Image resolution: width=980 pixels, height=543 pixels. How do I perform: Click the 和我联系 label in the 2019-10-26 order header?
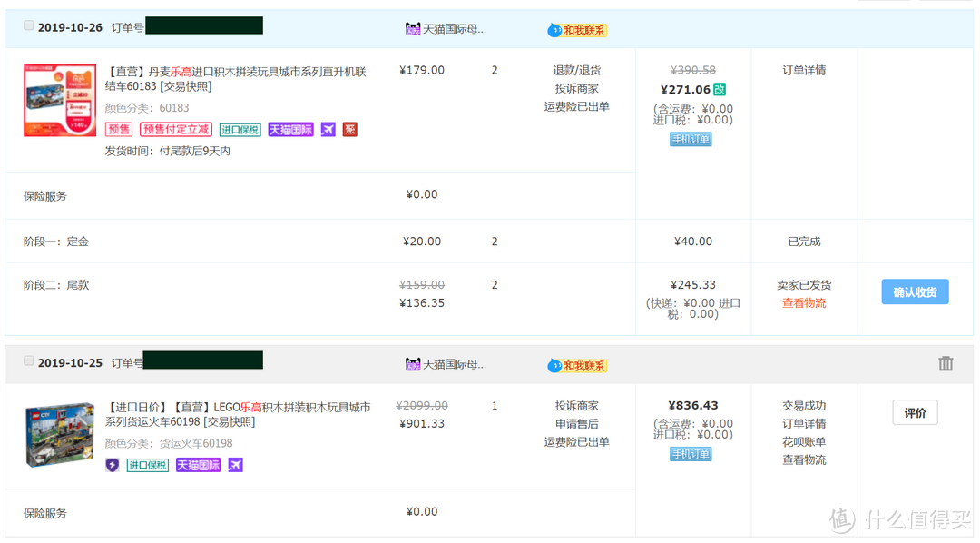tap(584, 30)
